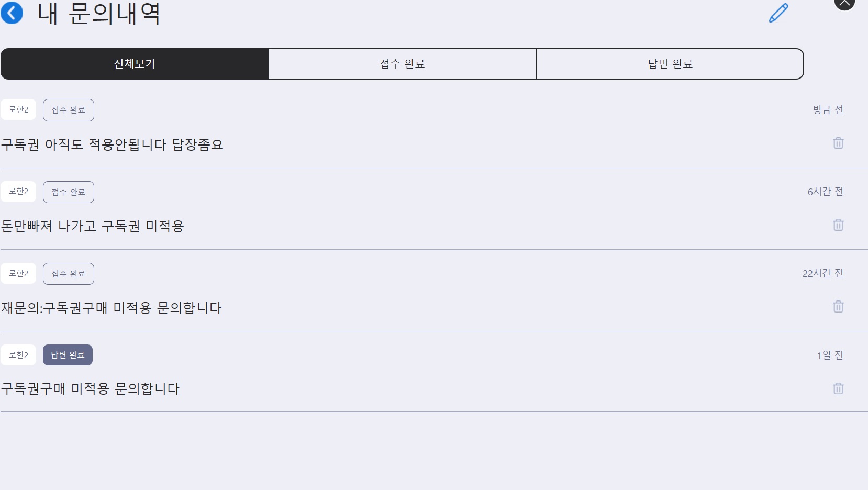Screen dimensions: 868x490
Task: Click the filled 답변 완료 status badge
Action: (x=68, y=355)
